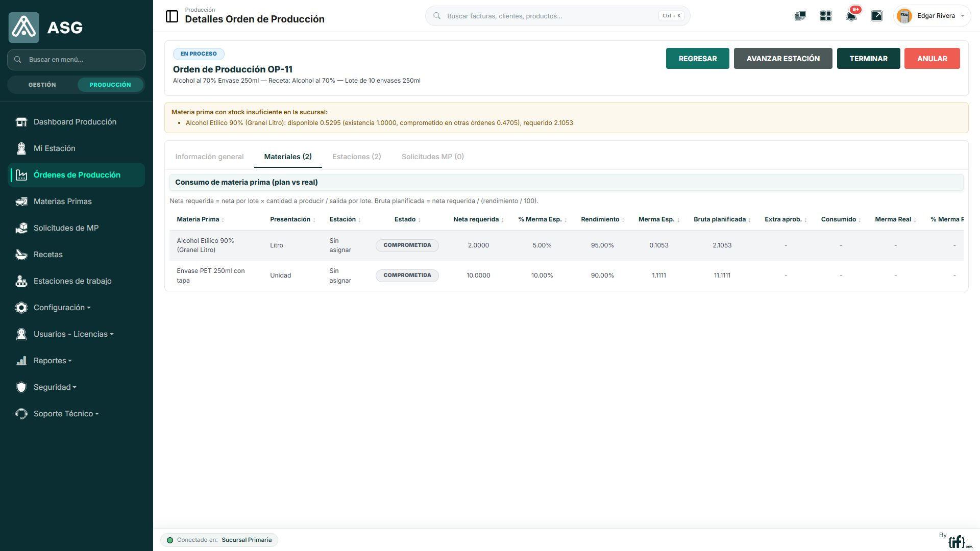Image resolution: width=980 pixels, height=551 pixels.
Task: Switch to PRODUCCIÓN mode toggle
Action: click(x=110, y=85)
